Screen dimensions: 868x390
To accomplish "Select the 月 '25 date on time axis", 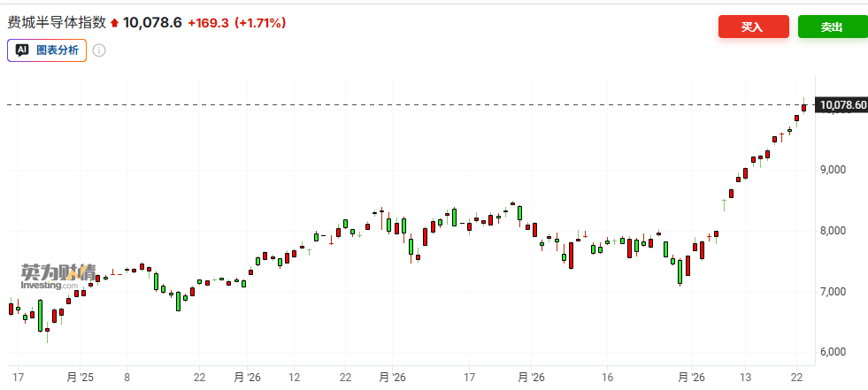I will coord(80,378).
